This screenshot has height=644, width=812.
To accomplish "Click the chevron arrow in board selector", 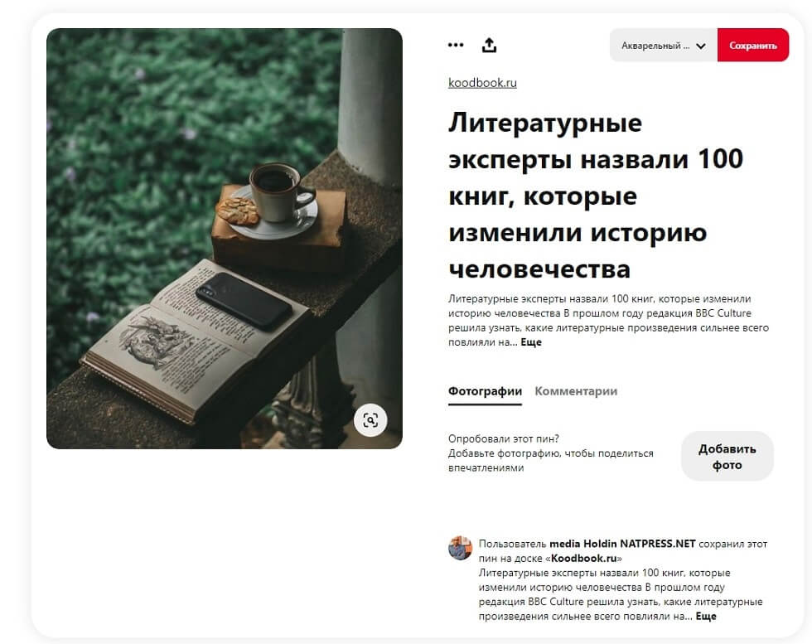I will pos(701,46).
